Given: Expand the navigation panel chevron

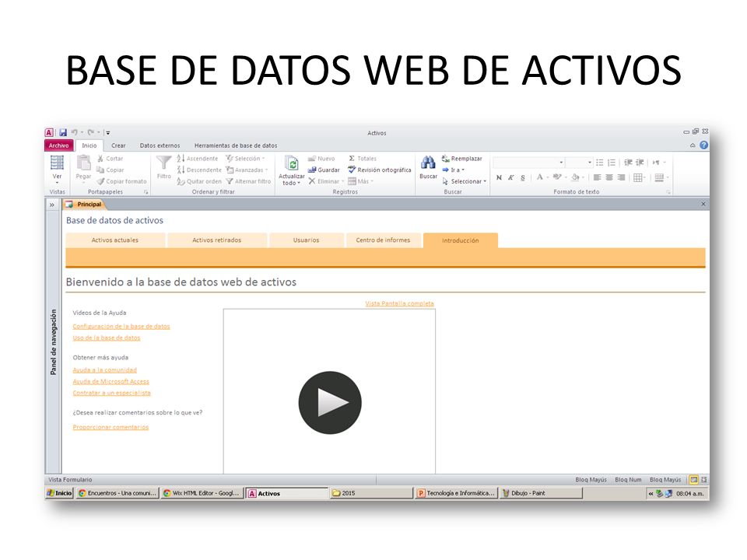Looking at the screenshot, I should point(52,205).
